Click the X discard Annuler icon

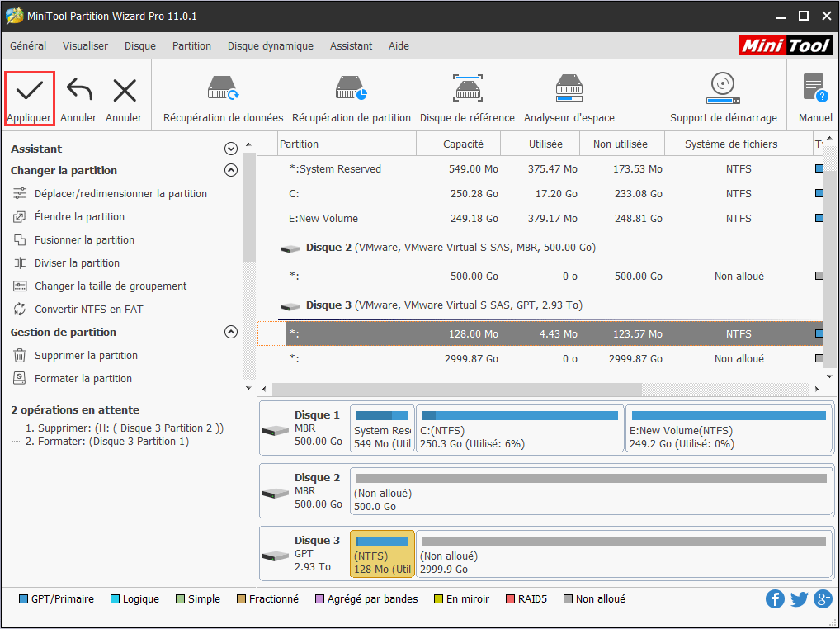(x=125, y=91)
